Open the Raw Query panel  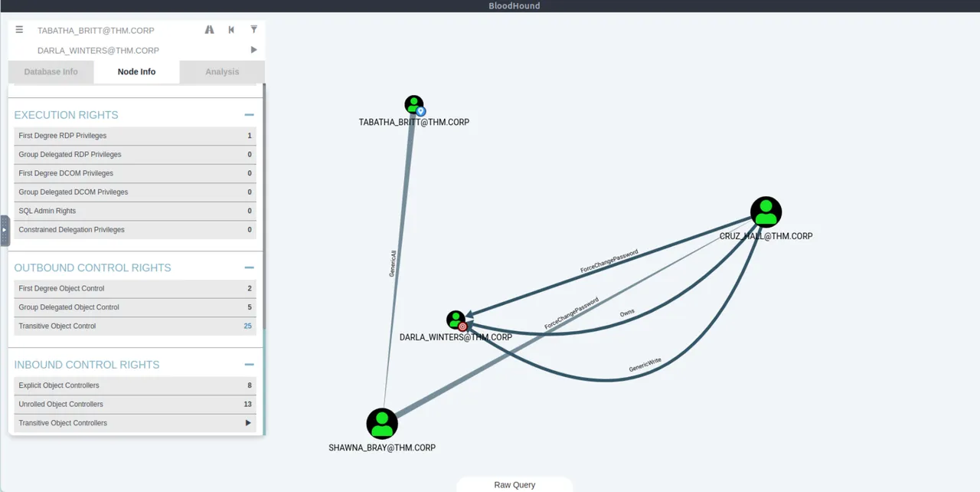tap(514, 484)
